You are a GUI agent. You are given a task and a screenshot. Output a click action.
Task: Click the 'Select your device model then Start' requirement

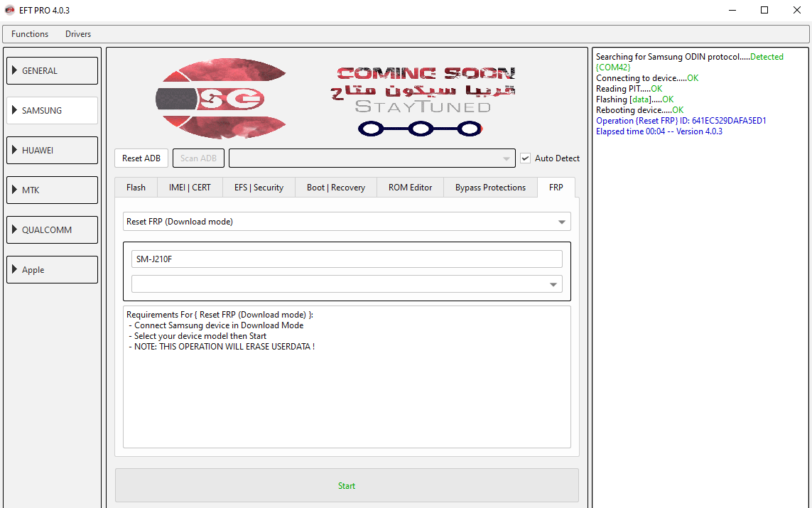pos(197,336)
